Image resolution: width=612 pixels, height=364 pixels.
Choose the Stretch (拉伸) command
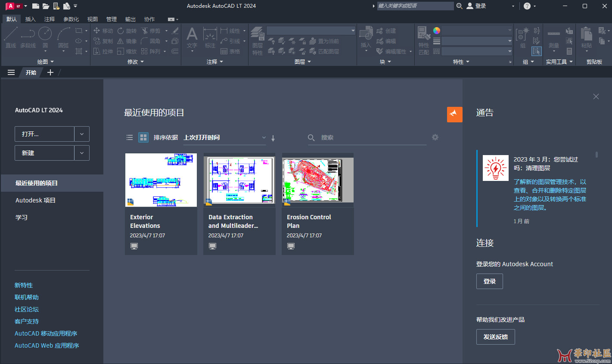pos(103,51)
